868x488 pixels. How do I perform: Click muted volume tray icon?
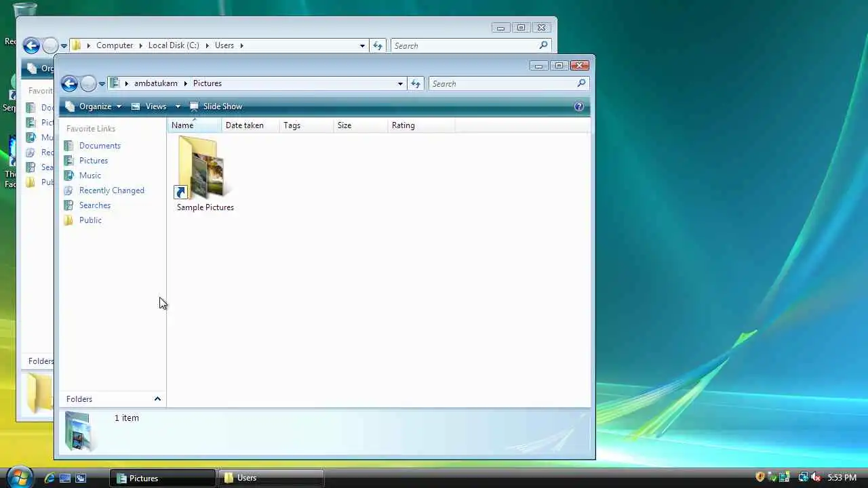pos(816,477)
